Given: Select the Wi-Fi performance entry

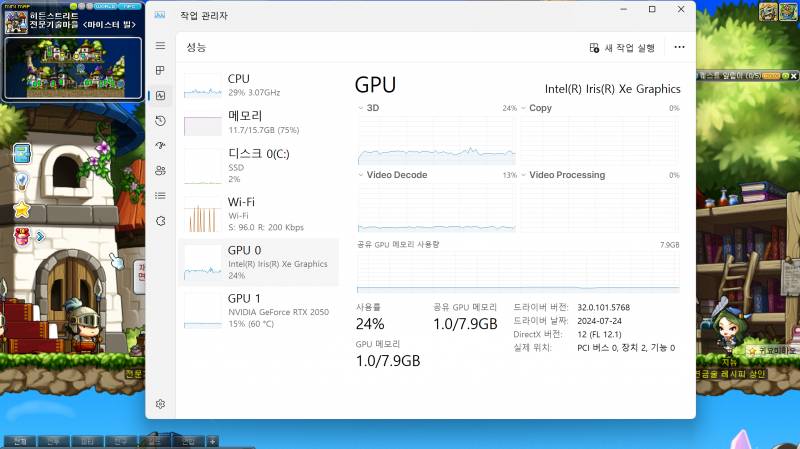Looking at the screenshot, I should 259,214.
